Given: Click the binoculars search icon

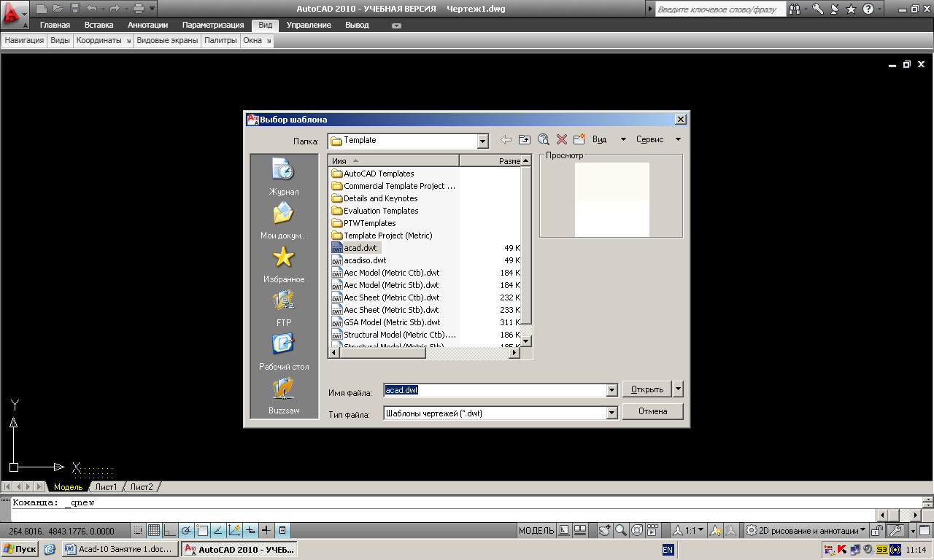Looking at the screenshot, I should coord(795,9).
